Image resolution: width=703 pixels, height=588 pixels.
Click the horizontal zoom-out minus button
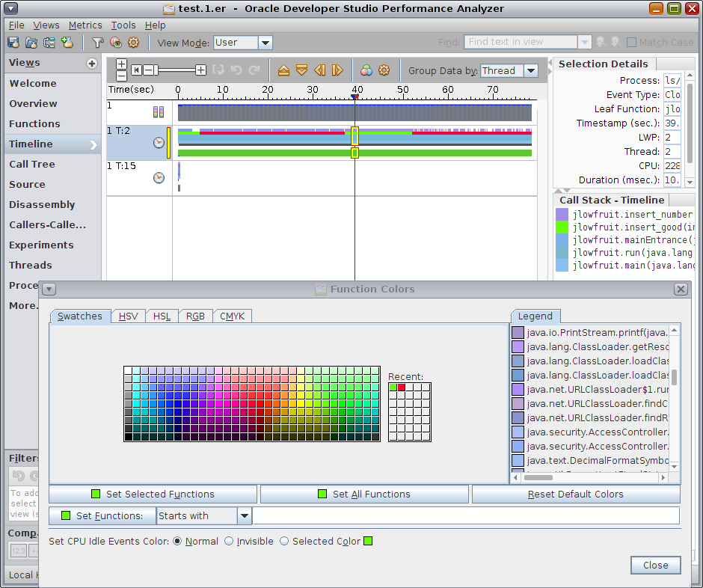pos(148,70)
